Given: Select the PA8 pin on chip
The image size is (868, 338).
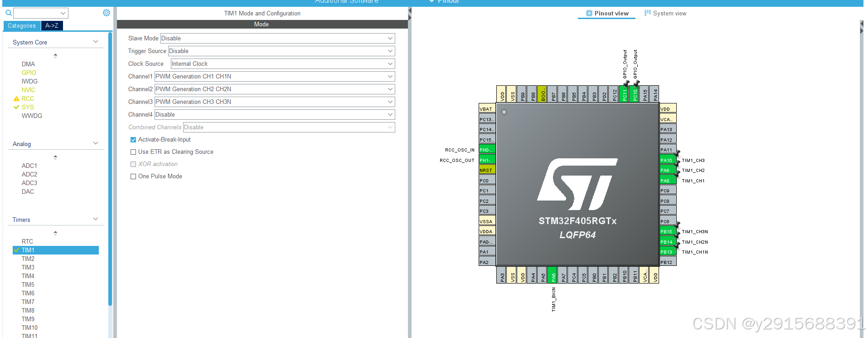Looking at the screenshot, I should [668, 180].
